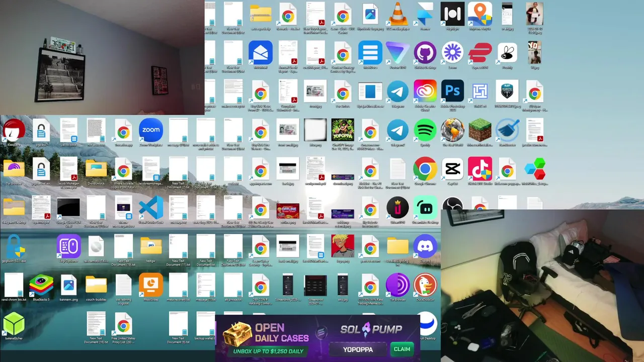Open the Discord desktop shortcut
This screenshot has width=644, height=362.
[x=425, y=246]
